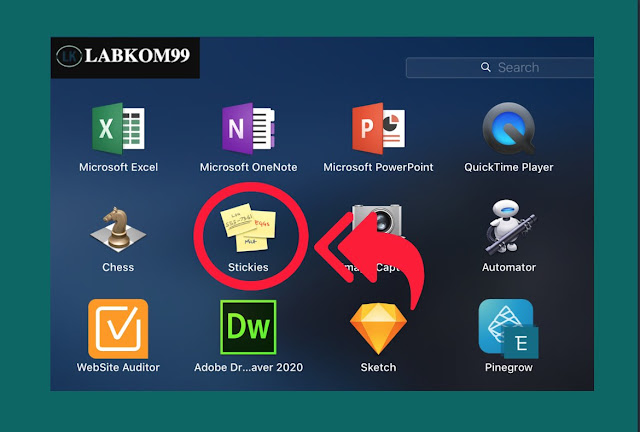Viewport: 640px width, 432px height.
Task: Open the Chess app icon
Action: [x=118, y=228]
